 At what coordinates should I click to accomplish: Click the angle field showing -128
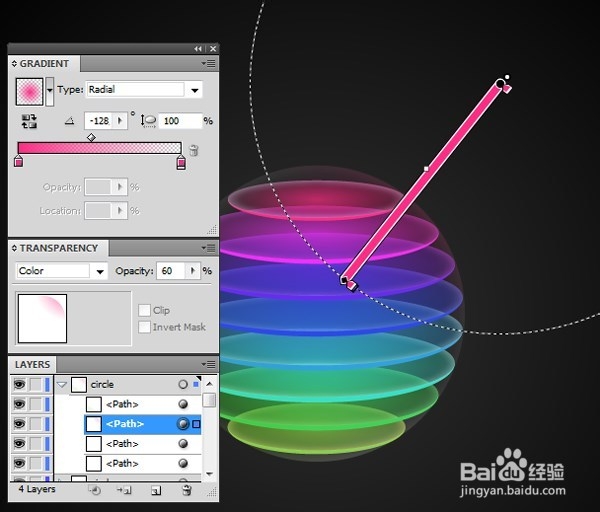pos(99,121)
